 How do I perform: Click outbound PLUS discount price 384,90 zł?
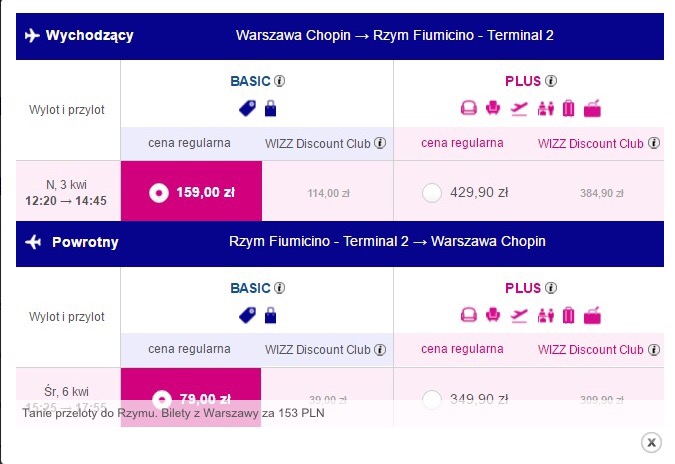(x=601, y=193)
